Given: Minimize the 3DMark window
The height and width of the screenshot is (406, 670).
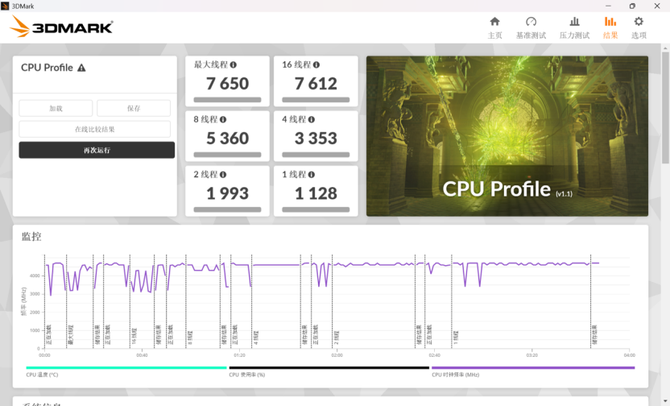Looking at the screenshot, I should pyautogui.click(x=608, y=6).
